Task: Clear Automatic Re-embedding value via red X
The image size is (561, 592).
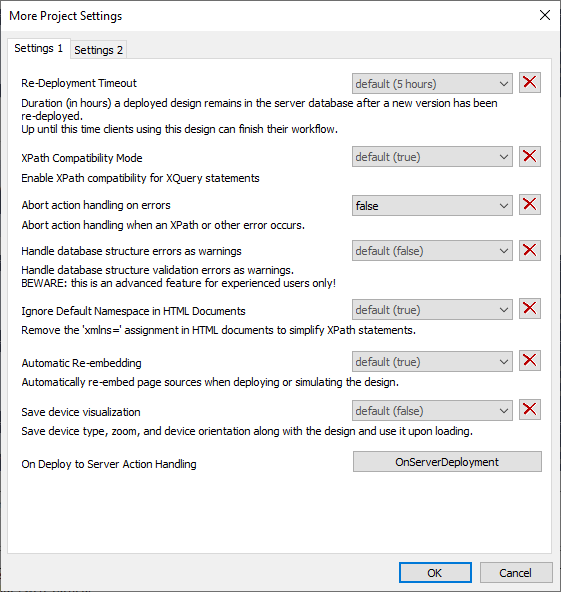Action: [530, 361]
